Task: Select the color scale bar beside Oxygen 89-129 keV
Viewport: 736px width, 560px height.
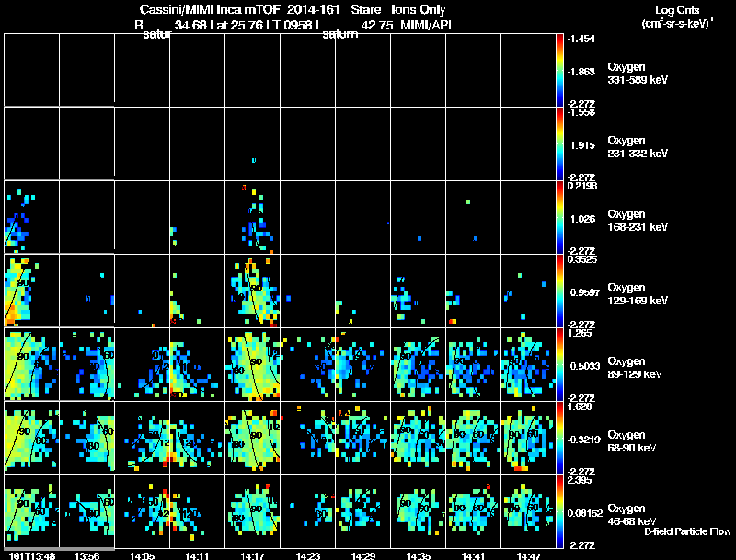Action: coord(559,364)
